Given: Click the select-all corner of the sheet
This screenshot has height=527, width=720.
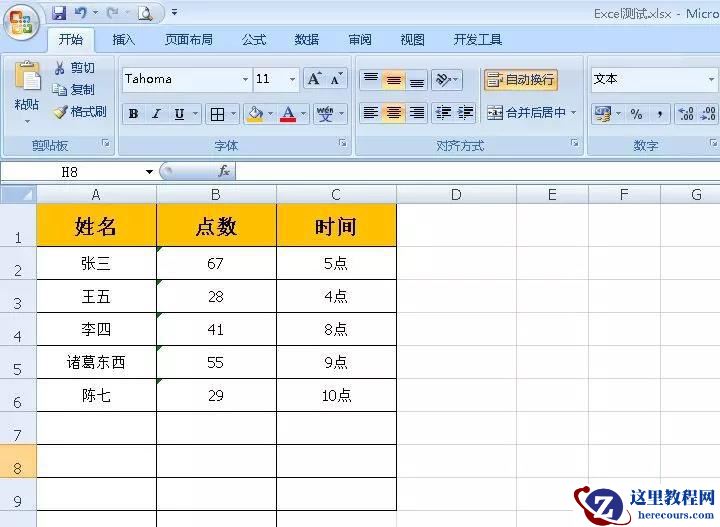Looking at the screenshot, I should pyautogui.click(x=18, y=195).
